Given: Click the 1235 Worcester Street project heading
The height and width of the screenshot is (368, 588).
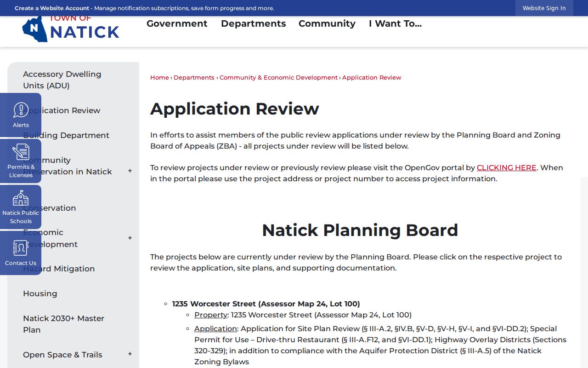Looking at the screenshot, I should (x=266, y=304).
